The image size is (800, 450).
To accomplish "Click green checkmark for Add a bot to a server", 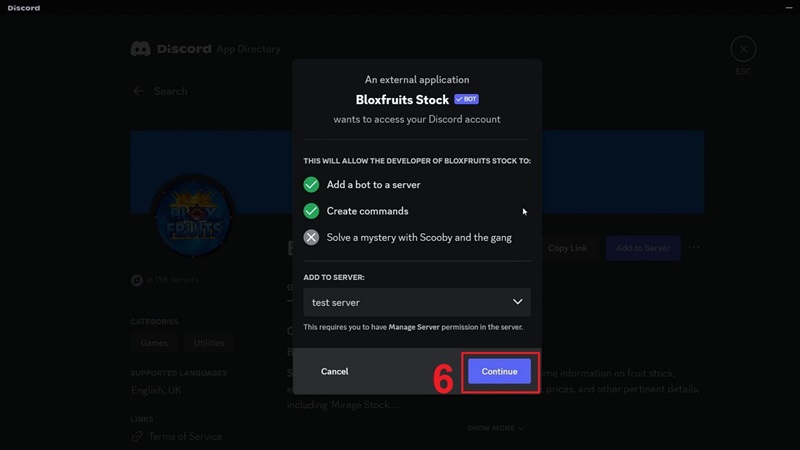I will point(311,185).
